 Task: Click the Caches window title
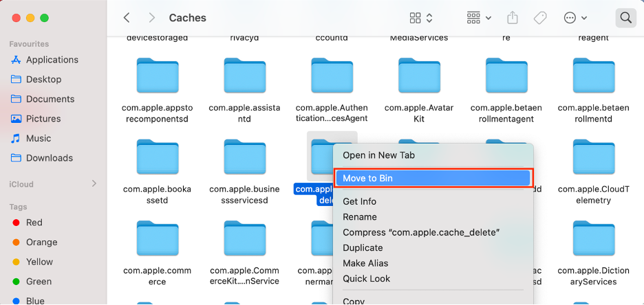[188, 18]
